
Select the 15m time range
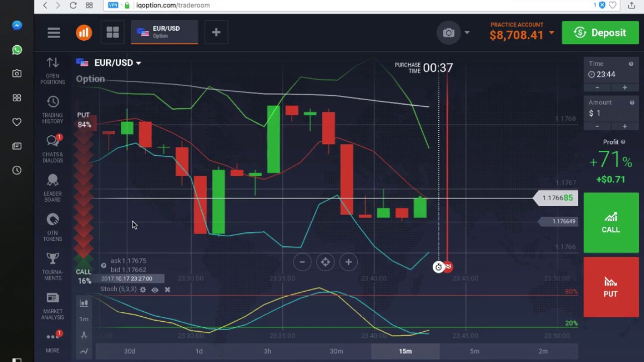tap(406, 351)
